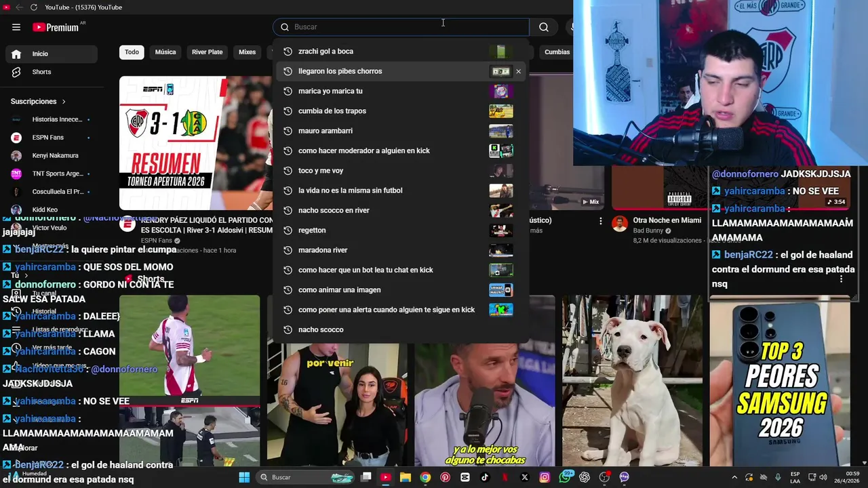Open TikTok from the taskbar
The width and height of the screenshot is (868, 488).
point(485,477)
